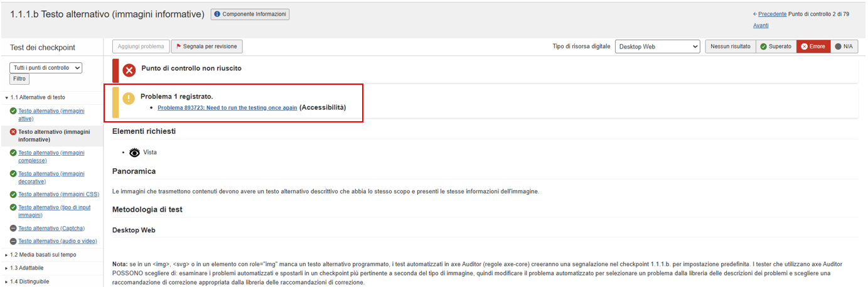Click the red error icon beside Punto di controllo non riuscito

click(129, 70)
